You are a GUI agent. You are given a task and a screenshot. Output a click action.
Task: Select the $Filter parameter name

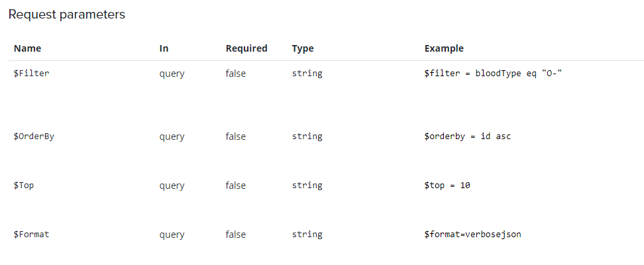pos(32,74)
